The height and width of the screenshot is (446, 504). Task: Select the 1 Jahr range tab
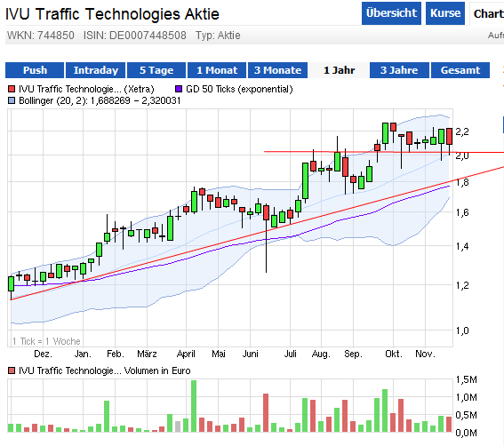point(339,70)
